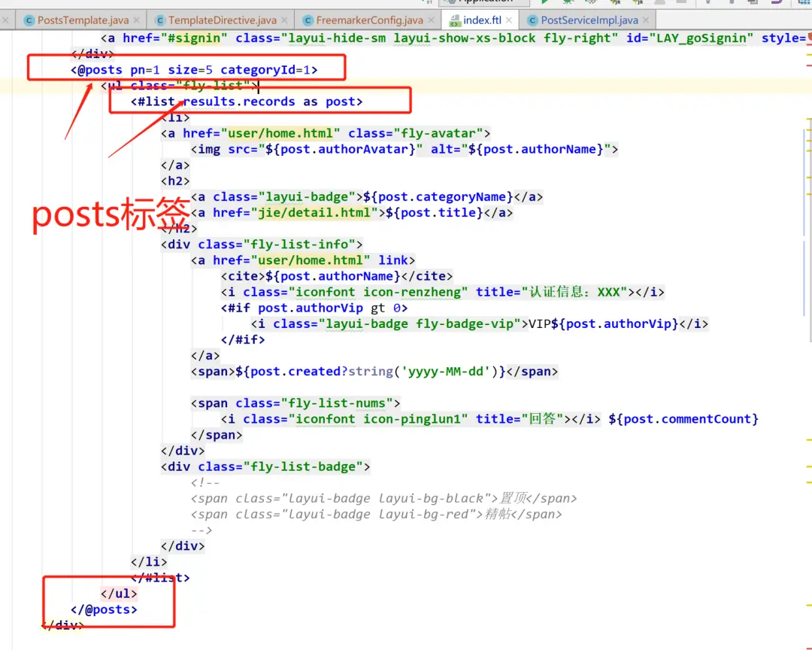Click the '<@posts pn=1 size=5 categoryId=1>' line
This screenshot has height=650, width=812.
[x=194, y=70]
